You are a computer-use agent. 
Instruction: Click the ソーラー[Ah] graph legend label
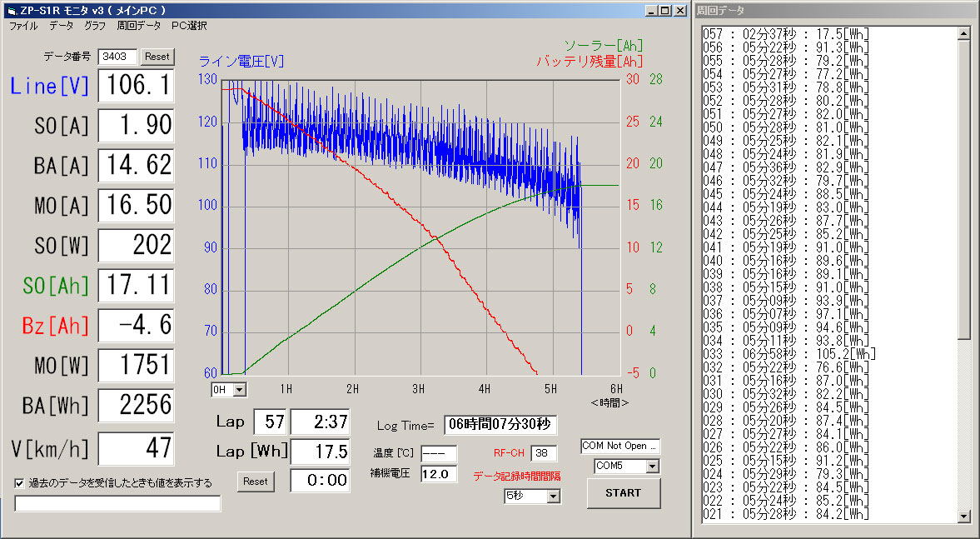point(603,45)
